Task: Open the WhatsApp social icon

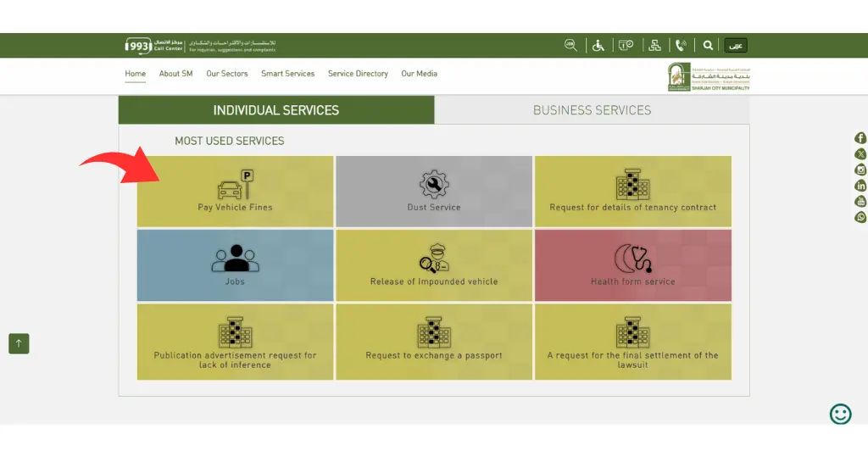Action: point(860,217)
